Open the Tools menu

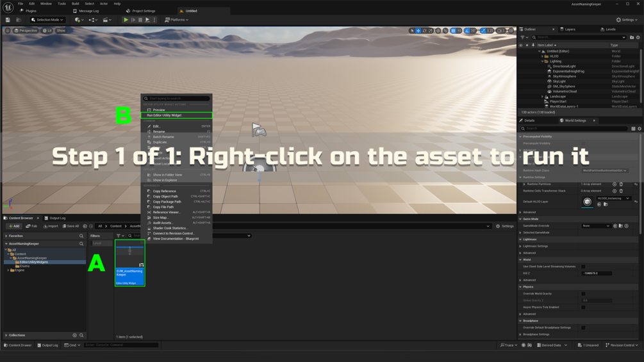pyautogui.click(x=62, y=4)
